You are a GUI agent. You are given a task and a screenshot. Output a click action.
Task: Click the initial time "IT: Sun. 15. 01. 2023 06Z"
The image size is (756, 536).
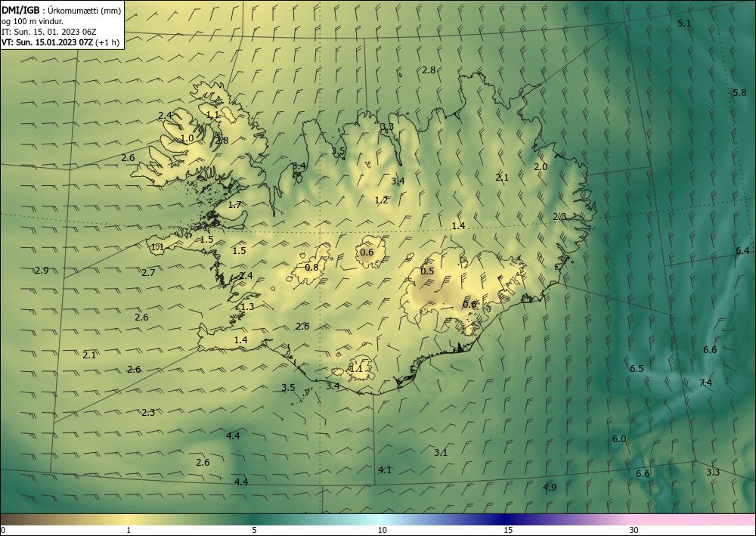click(48, 32)
